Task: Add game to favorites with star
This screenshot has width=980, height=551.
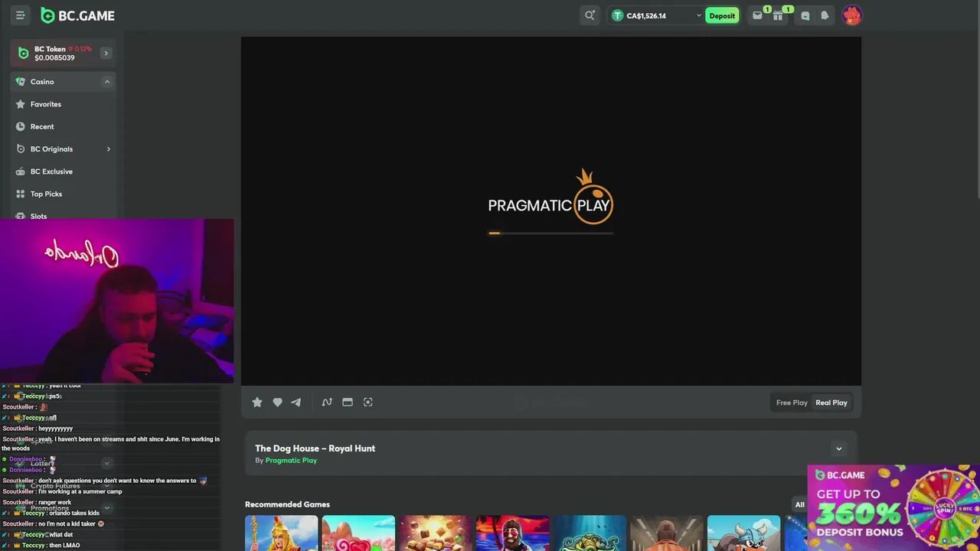Action: point(257,402)
